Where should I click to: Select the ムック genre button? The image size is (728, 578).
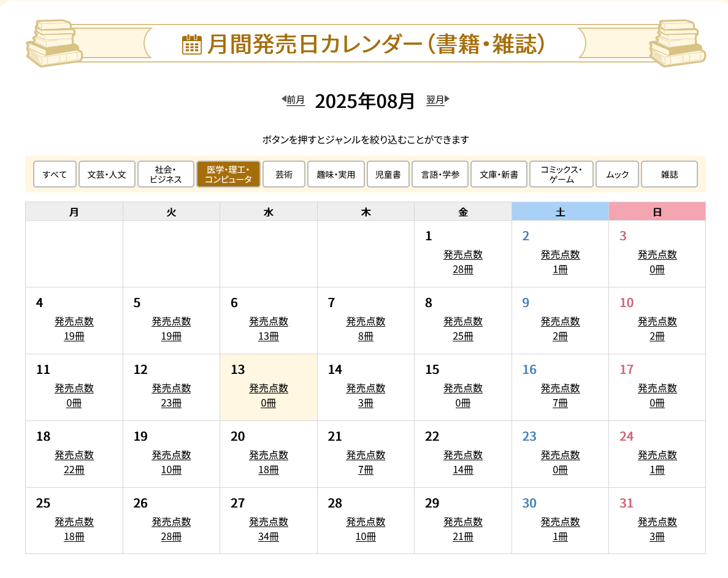617,174
